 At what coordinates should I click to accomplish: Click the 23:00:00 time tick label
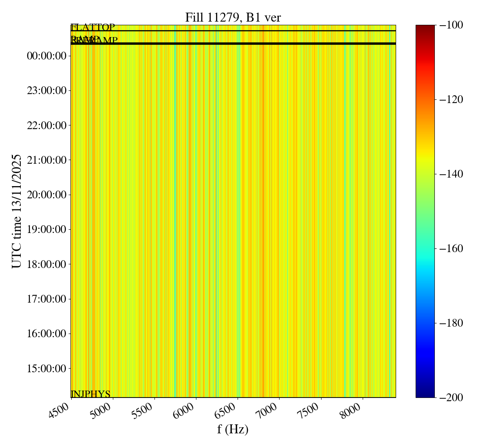tap(46, 90)
